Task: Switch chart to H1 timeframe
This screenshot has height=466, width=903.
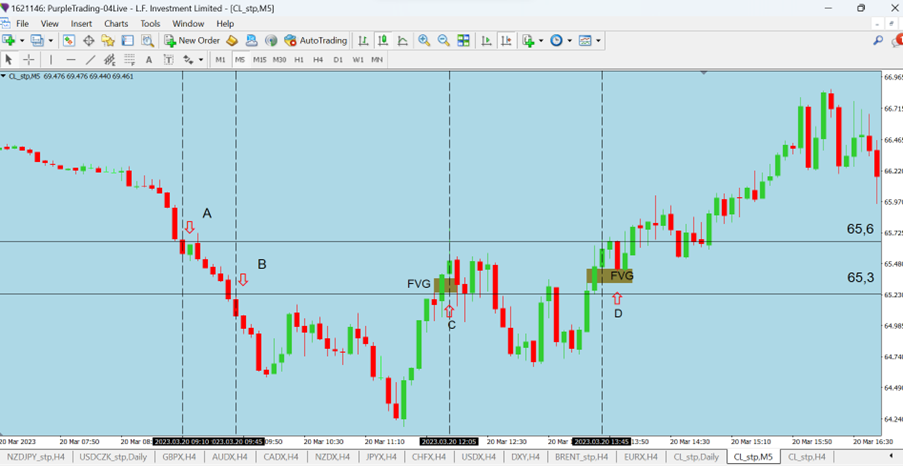Action: pyautogui.click(x=299, y=60)
